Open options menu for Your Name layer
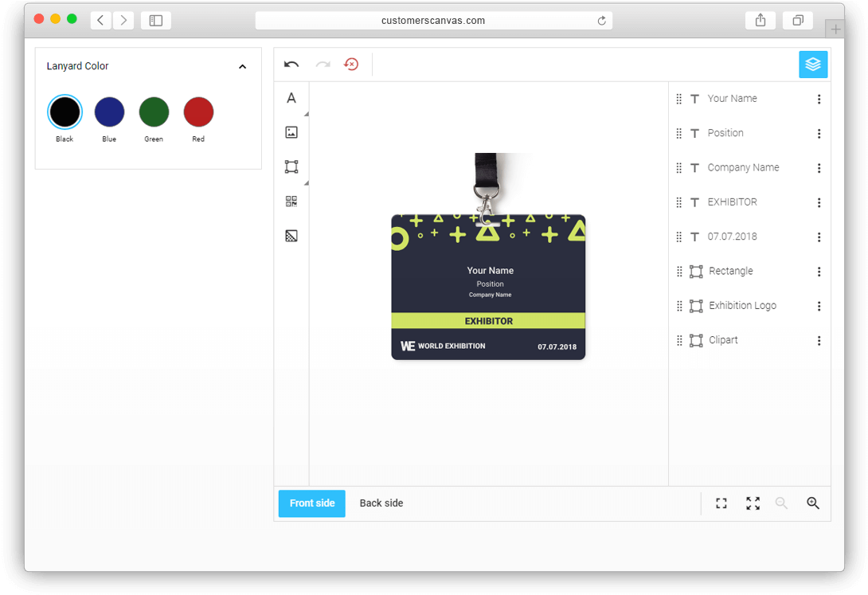Viewport: 868px width, 595px height. point(819,100)
